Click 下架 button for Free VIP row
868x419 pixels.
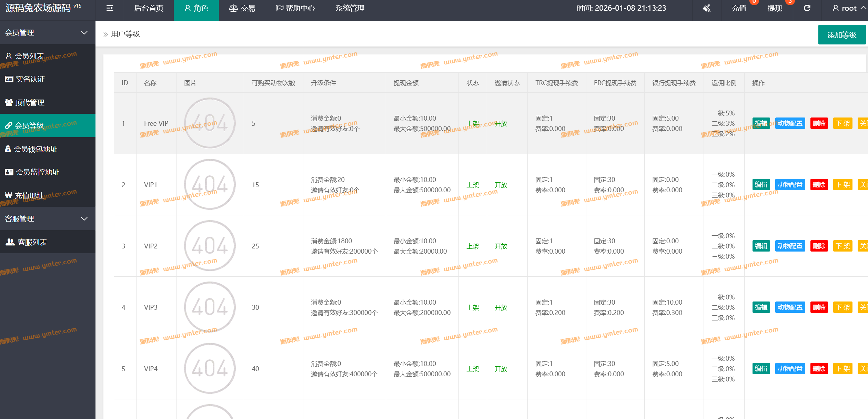point(842,123)
